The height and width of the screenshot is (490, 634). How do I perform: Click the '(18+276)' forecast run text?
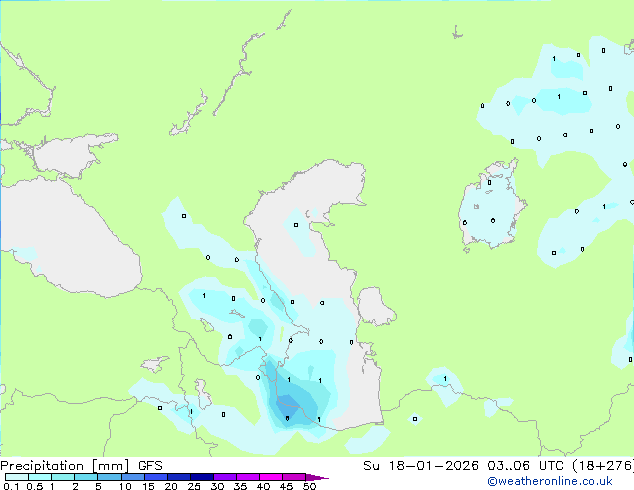(603, 466)
